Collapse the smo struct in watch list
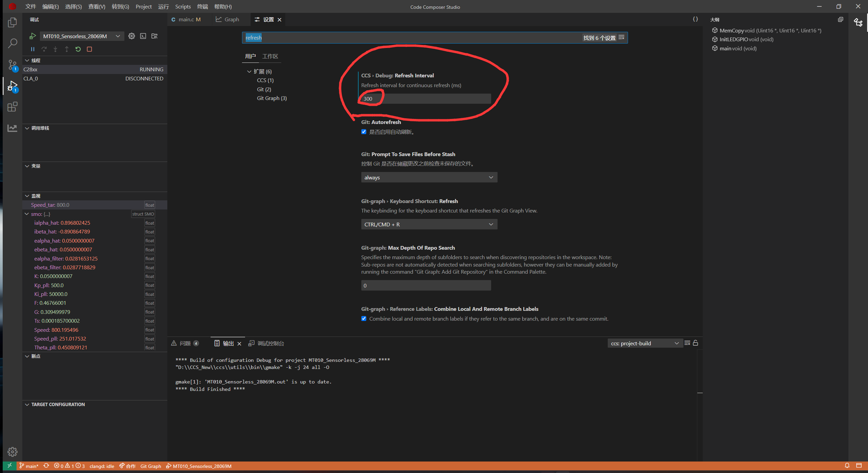 (27, 214)
